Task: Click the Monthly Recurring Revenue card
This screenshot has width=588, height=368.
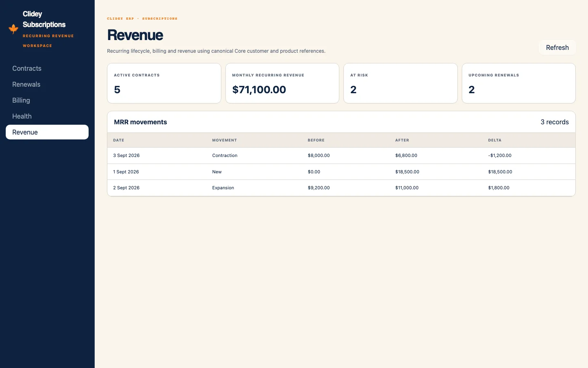Action: pos(282,83)
